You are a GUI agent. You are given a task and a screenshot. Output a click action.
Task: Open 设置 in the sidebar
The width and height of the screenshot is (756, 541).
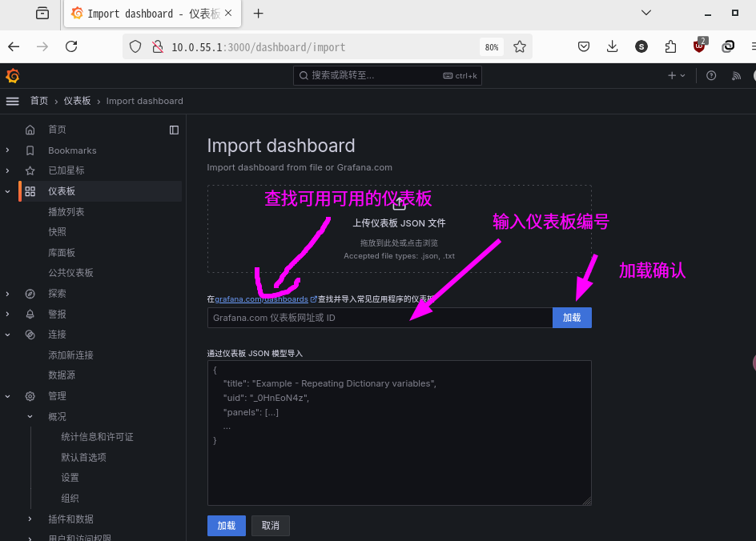pyautogui.click(x=70, y=478)
